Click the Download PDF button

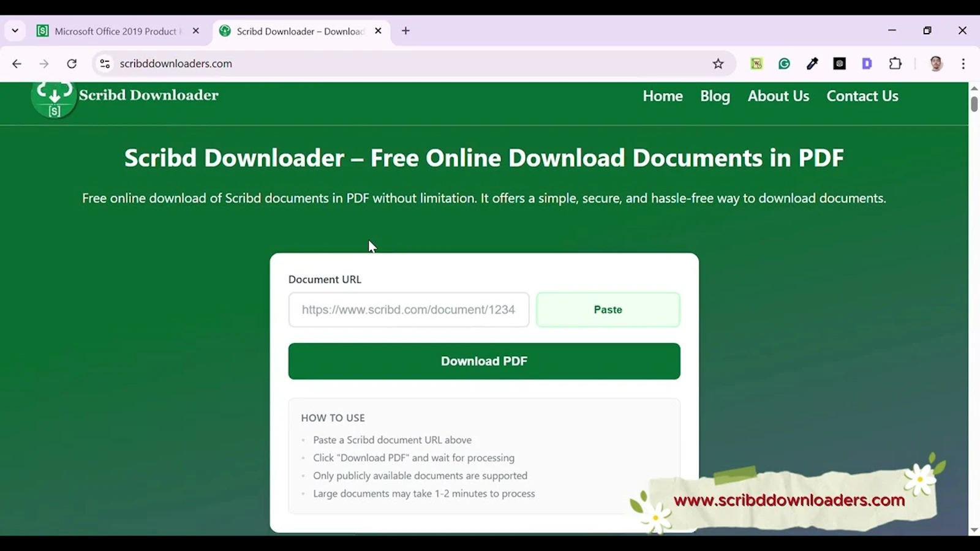tap(484, 361)
